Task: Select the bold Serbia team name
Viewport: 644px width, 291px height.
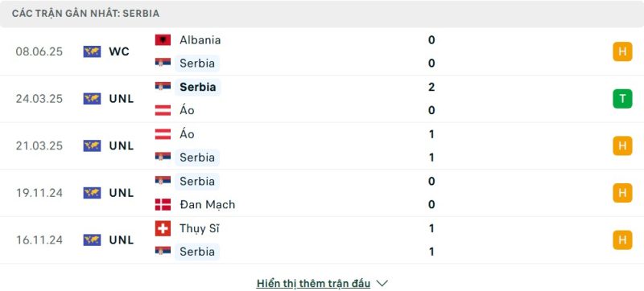Action: click(197, 87)
